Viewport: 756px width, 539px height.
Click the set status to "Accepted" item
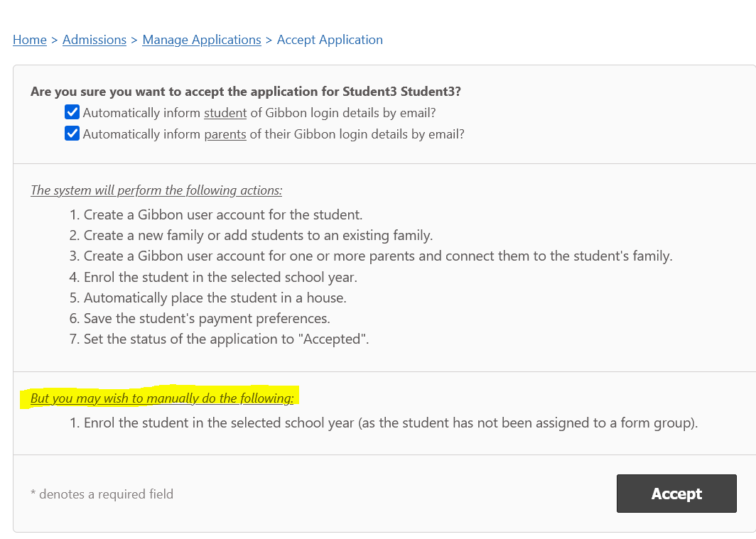point(227,339)
